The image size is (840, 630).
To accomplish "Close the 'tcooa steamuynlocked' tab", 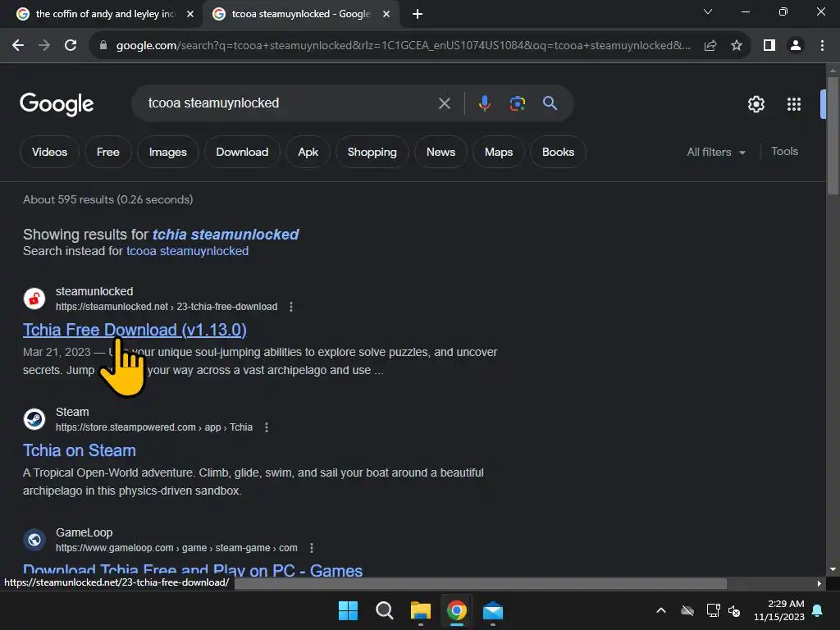I will click(386, 14).
